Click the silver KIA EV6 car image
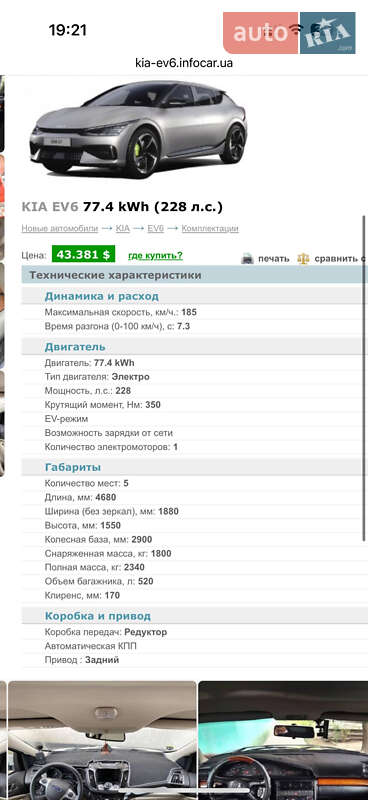Image resolution: width=368 pixels, height=800 pixels. click(x=138, y=130)
